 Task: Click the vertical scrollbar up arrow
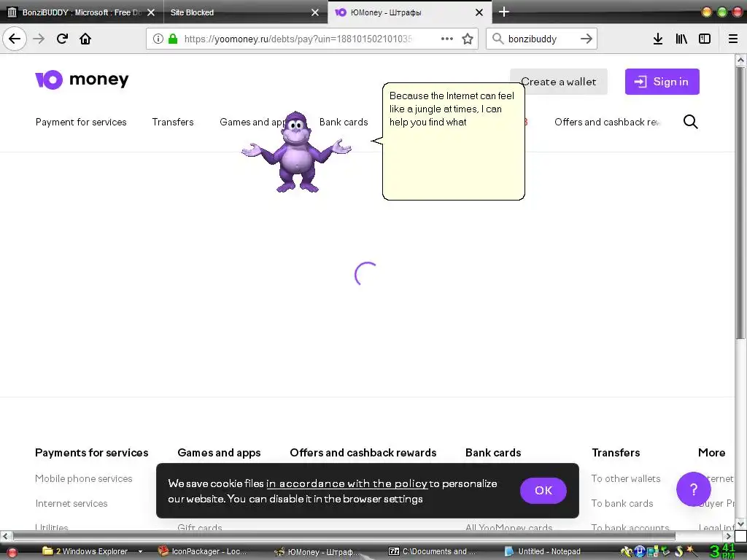pos(740,60)
